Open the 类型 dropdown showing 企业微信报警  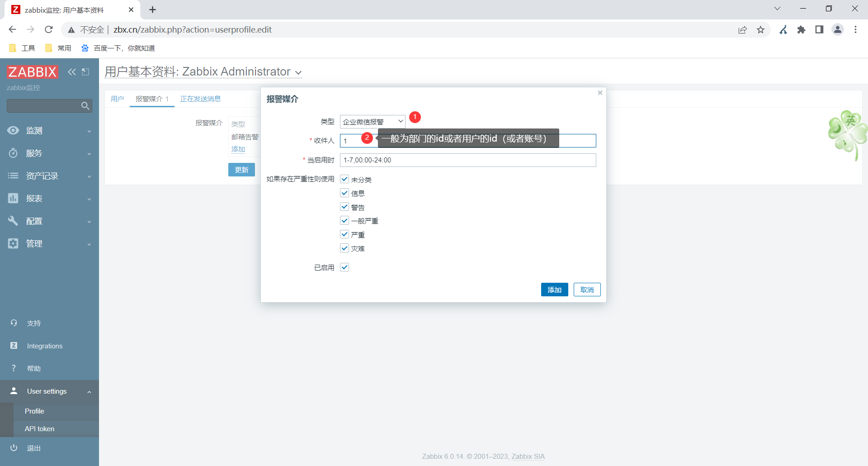[x=373, y=121]
